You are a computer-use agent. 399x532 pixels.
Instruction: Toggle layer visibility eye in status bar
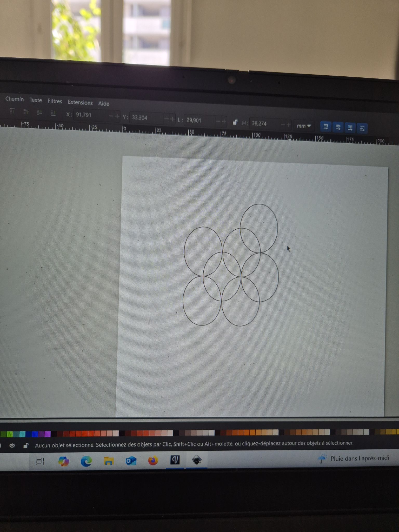(12, 445)
